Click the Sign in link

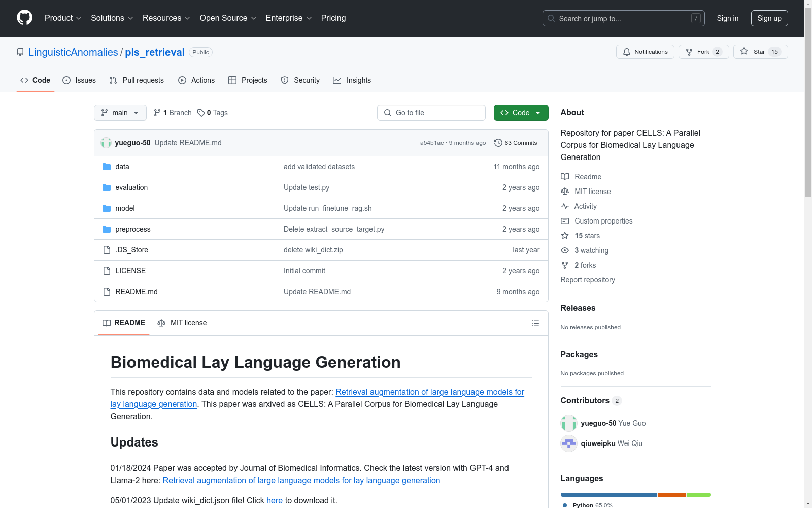728,18
